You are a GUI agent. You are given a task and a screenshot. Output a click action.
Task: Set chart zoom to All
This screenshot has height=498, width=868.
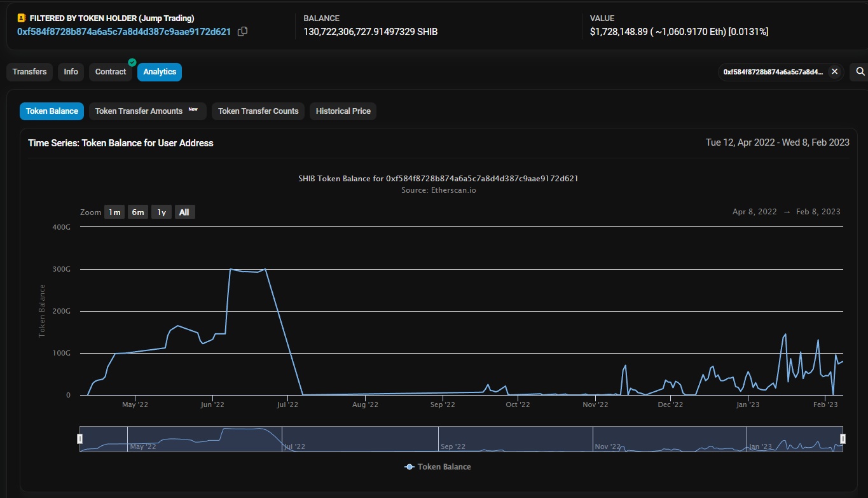point(184,212)
